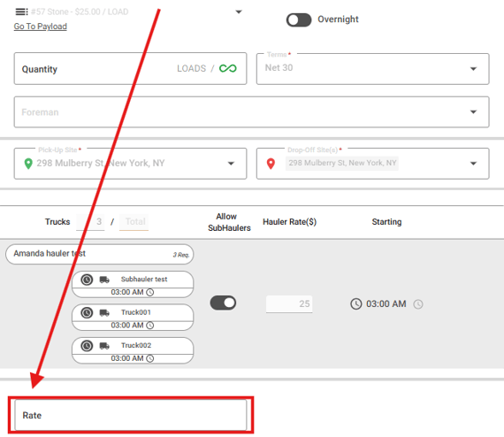The height and width of the screenshot is (437, 504).
Task: Click the clock icon before Starting 03:00 AM
Action: coord(355,304)
